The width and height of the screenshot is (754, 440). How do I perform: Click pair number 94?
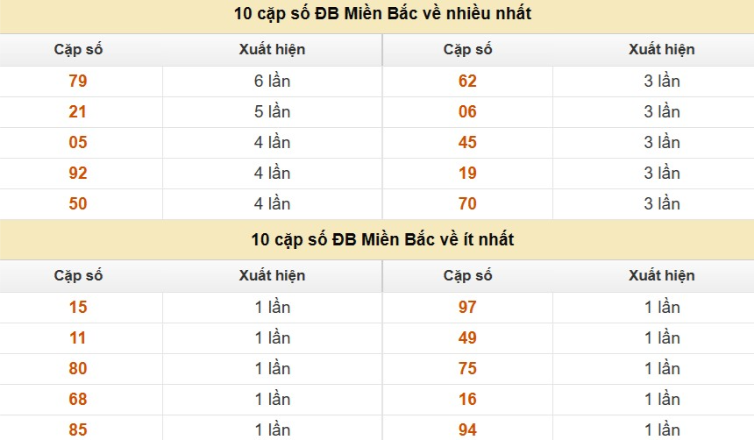click(x=468, y=430)
